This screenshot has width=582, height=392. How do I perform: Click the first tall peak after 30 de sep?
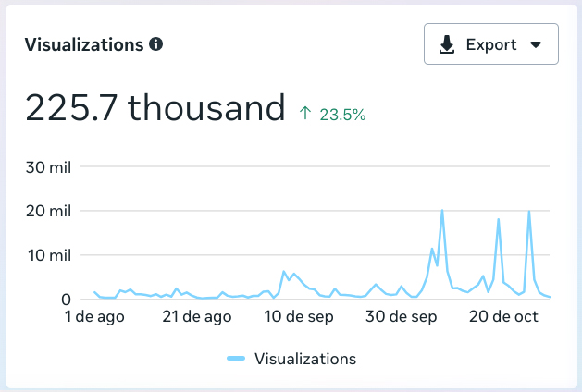[442, 212]
